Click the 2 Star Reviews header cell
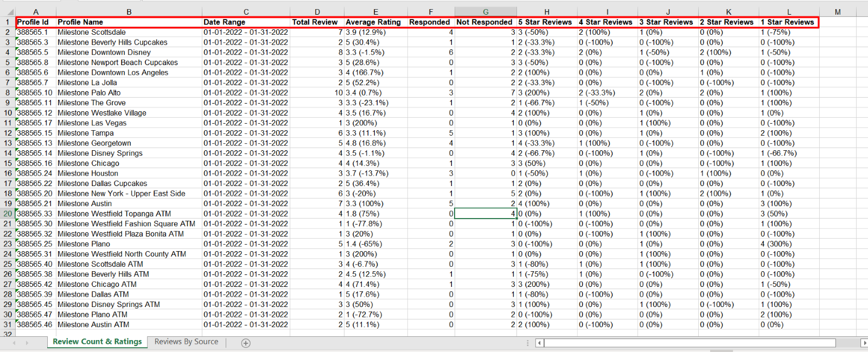The width and height of the screenshot is (868, 352). coord(729,22)
